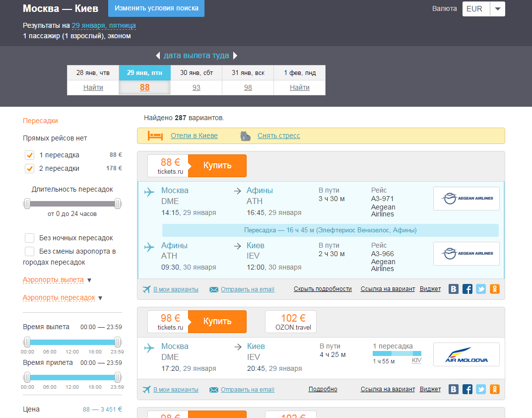Image resolution: width=532 pixels, height=418 pixels.
Task: Click previous departure date arrow
Action: [x=158, y=56]
